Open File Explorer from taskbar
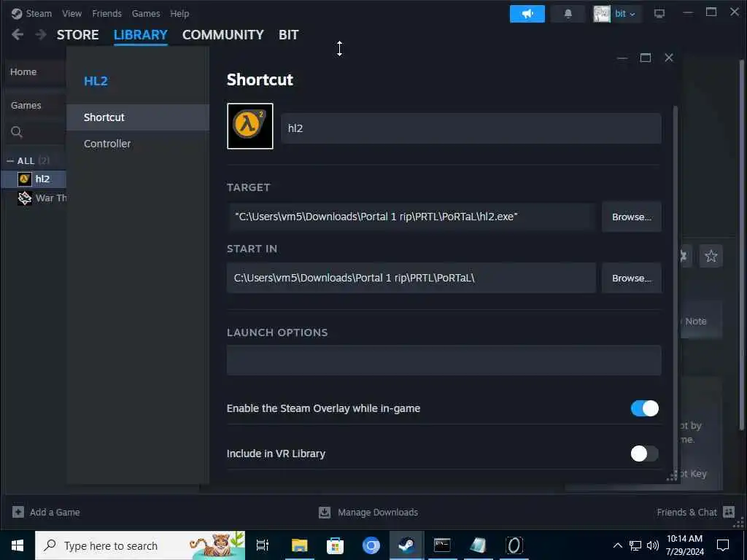 pyautogui.click(x=299, y=545)
